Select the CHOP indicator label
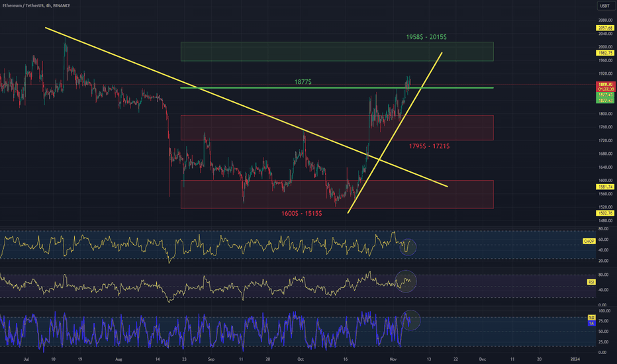Screen dimensions: 617x364 pos(589,241)
